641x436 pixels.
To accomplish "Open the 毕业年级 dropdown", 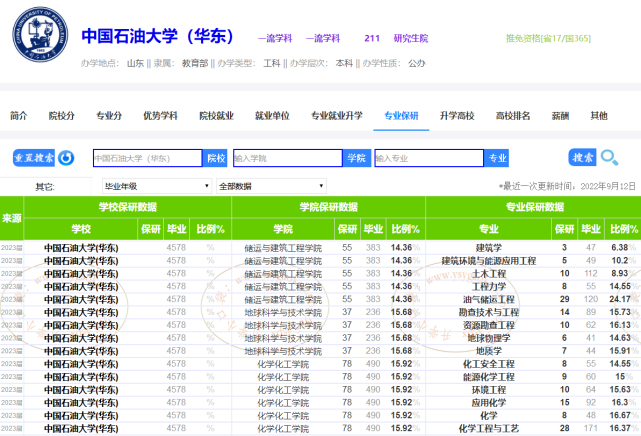I will 157,186.
